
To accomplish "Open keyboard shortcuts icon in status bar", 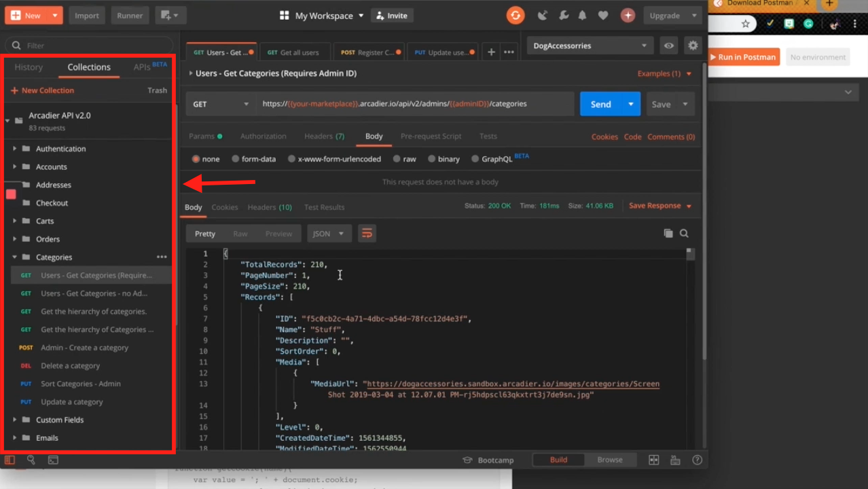I will 675,460.
